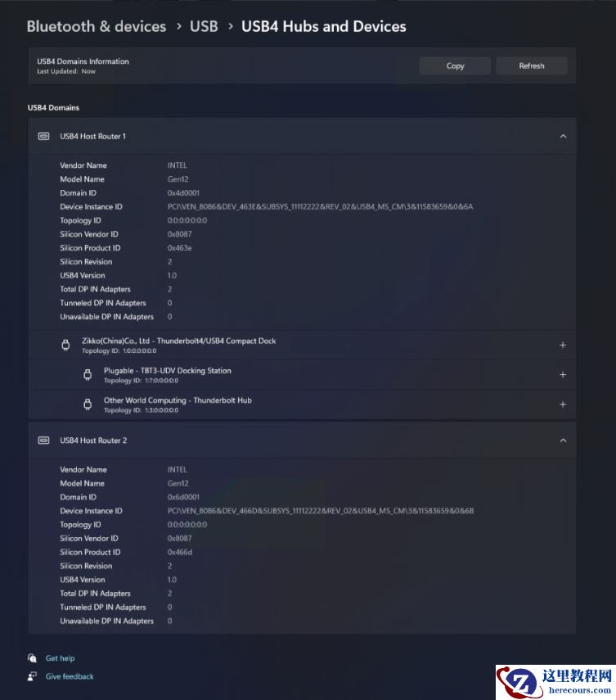Viewport: 616px width, 700px height.
Task: Click the Router 1 Device Instance ID value
Action: (320, 207)
